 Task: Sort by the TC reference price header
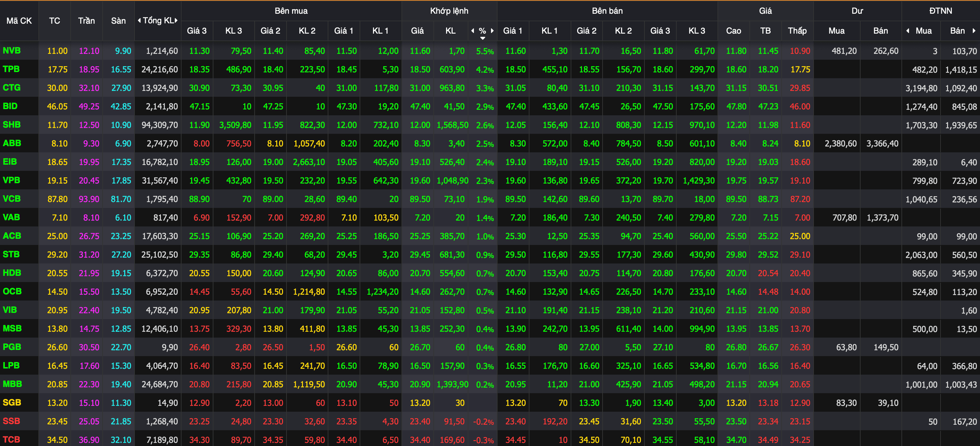(55, 21)
